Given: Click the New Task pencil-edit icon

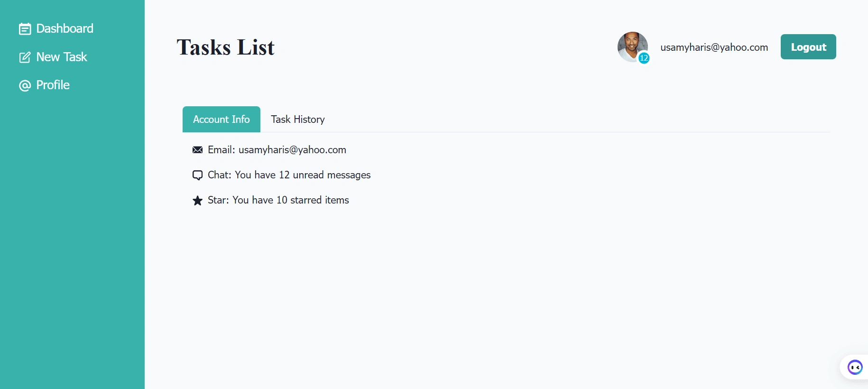Looking at the screenshot, I should (25, 57).
